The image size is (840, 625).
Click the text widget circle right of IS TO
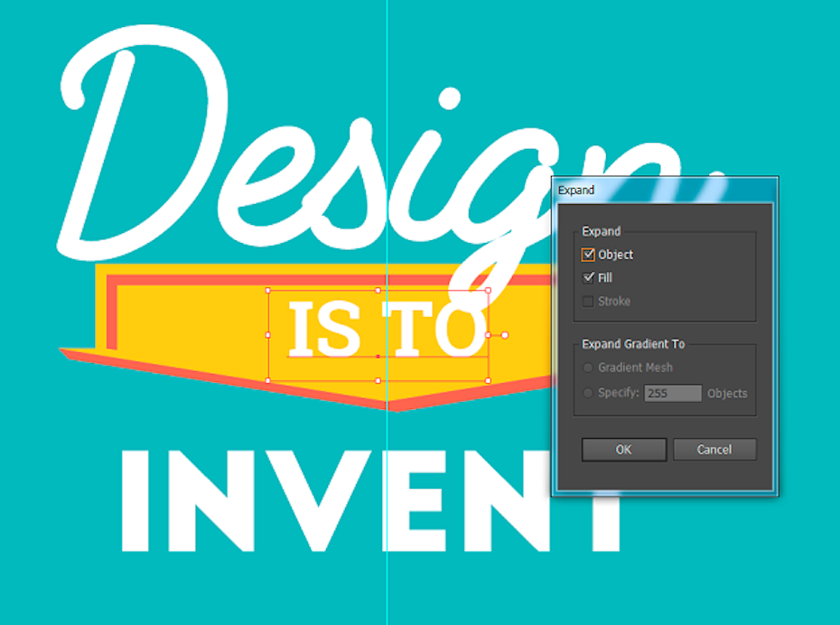505,335
